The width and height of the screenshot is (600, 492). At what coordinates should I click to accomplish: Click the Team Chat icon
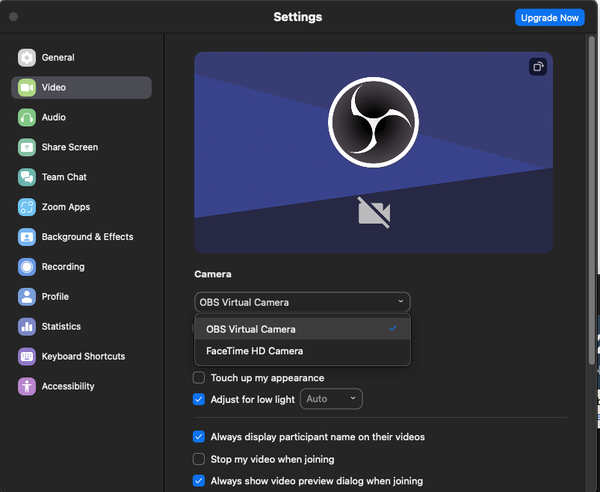tap(26, 177)
